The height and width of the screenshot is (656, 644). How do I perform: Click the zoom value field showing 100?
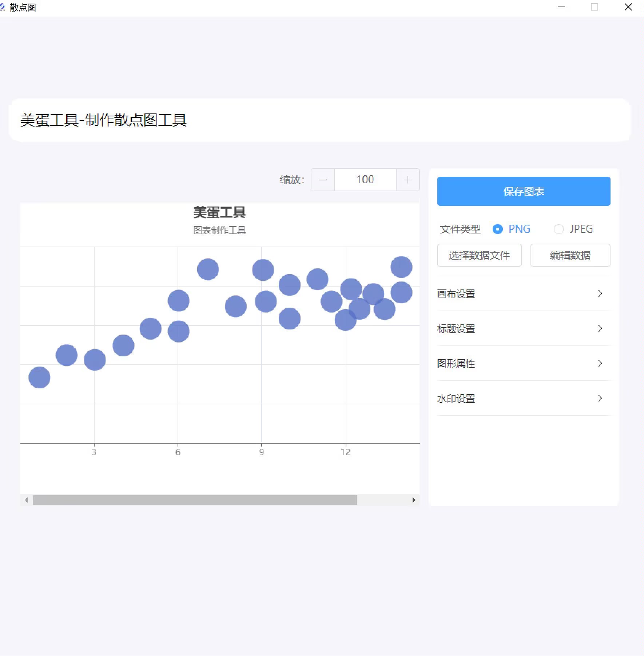click(365, 180)
